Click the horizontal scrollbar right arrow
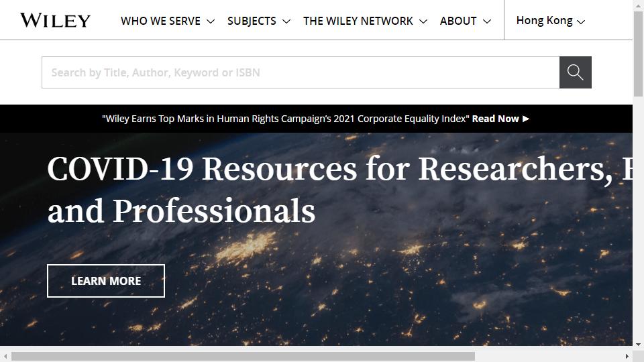The image size is (644, 362). [627, 356]
